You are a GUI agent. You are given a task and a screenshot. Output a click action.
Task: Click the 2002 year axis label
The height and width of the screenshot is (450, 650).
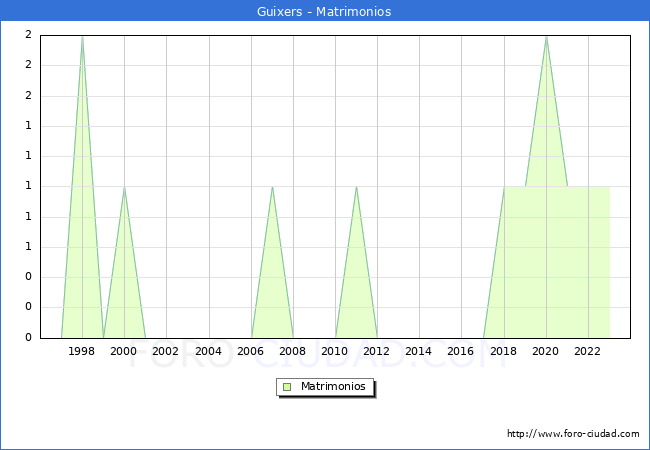[166, 351]
